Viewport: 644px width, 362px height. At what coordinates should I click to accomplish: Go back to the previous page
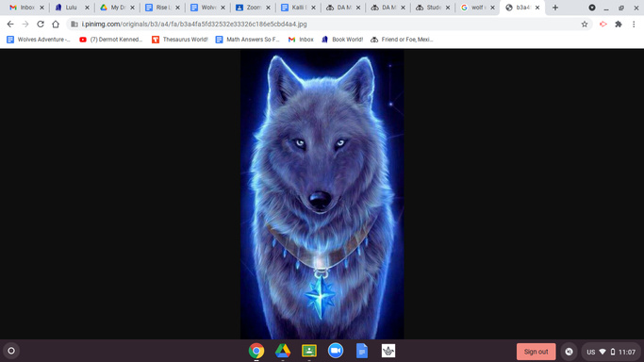coord(10,25)
